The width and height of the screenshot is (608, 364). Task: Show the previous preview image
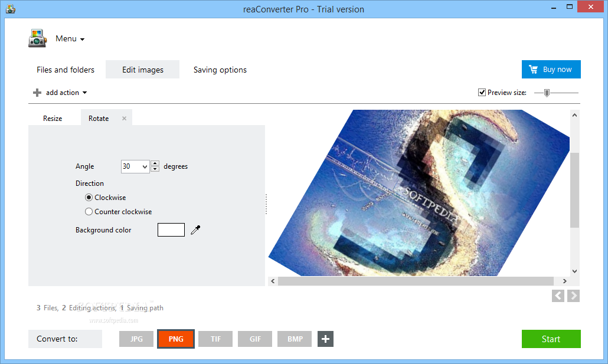[558, 296]
